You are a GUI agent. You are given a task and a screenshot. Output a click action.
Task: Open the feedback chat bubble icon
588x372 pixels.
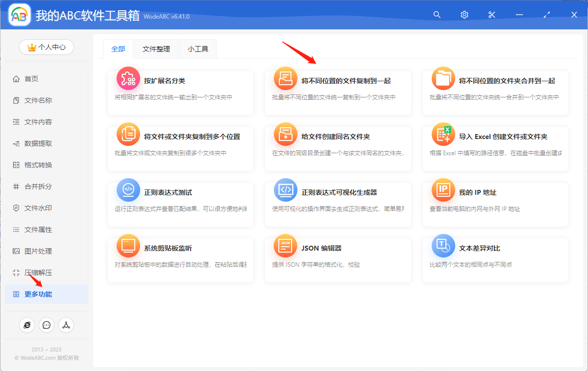coord(47,325)
